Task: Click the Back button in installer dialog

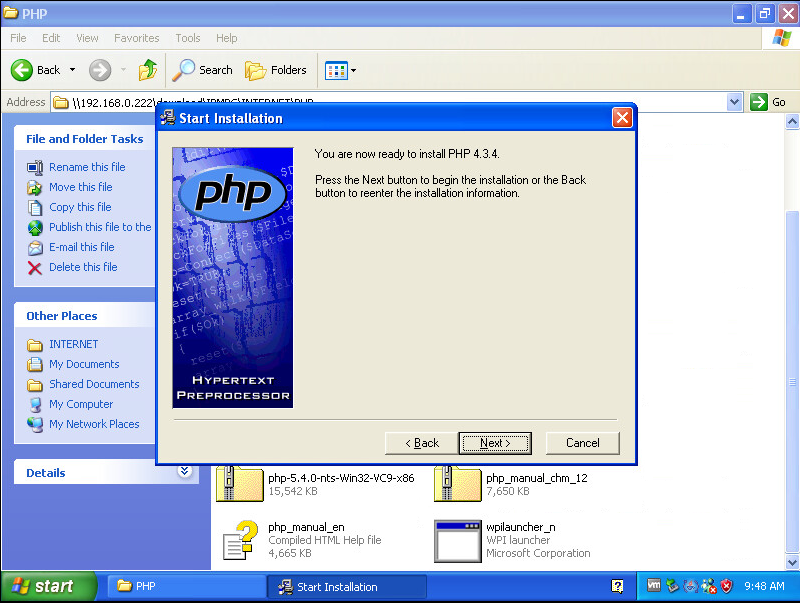Action: point(421,443)
